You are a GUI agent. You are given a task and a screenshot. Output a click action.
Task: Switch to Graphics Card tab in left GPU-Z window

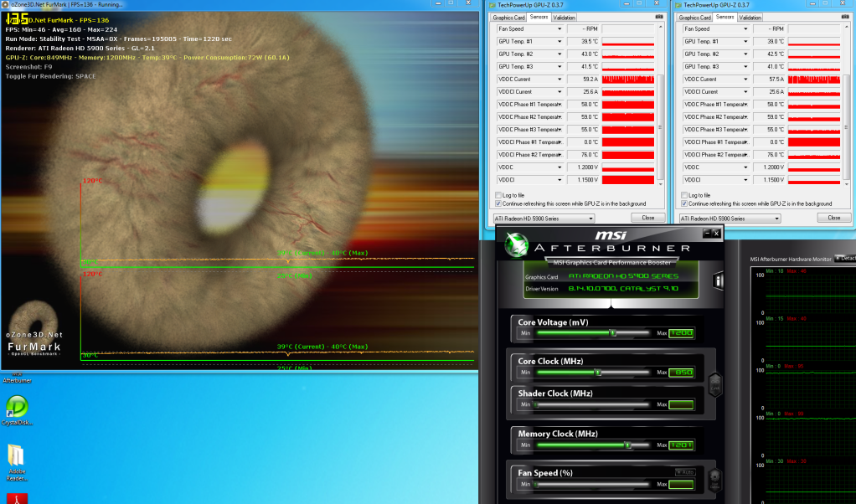pos(508,18)
